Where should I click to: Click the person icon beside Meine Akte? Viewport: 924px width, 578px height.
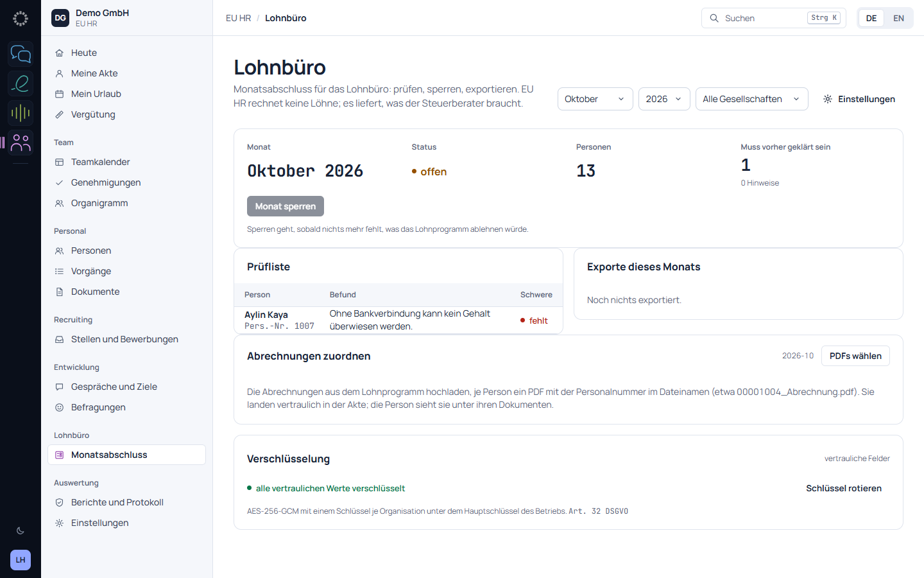click(x=60, y=73)
